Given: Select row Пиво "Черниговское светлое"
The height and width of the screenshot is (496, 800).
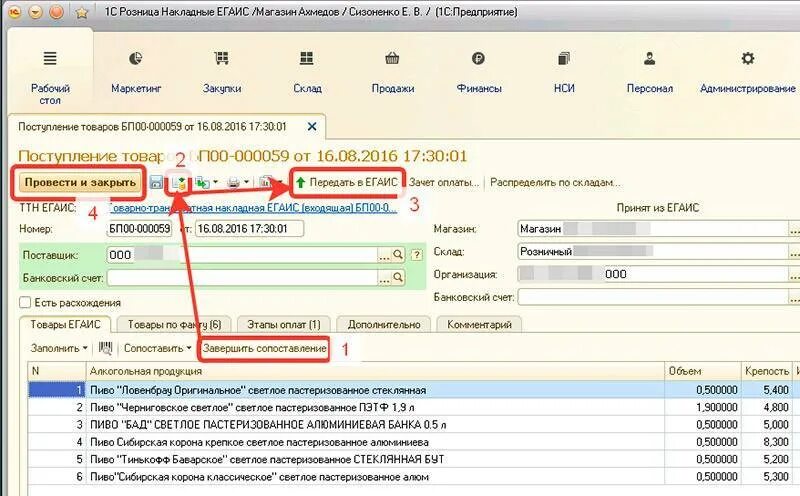Looking at the screenshot, I should point(413,407).
